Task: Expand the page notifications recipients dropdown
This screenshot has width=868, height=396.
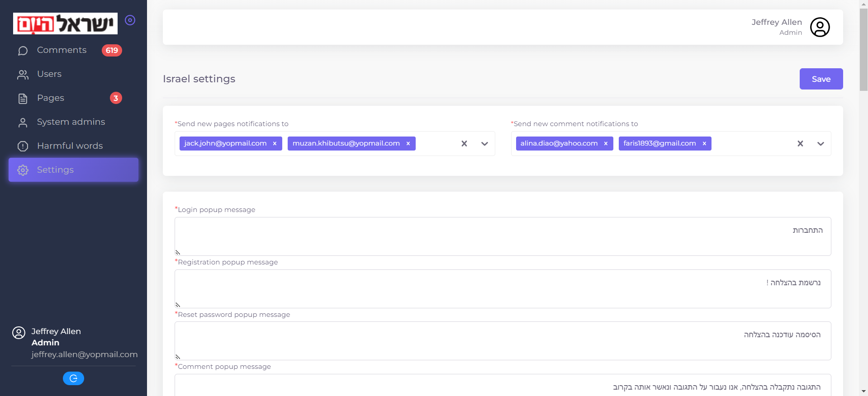Action: click(x=484, y=144)
